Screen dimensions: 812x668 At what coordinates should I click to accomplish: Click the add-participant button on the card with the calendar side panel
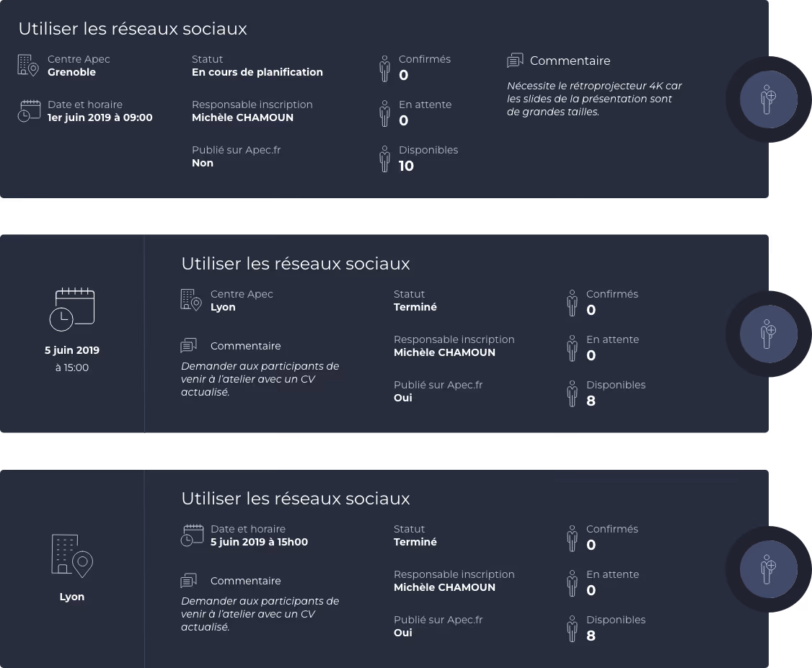768,334
